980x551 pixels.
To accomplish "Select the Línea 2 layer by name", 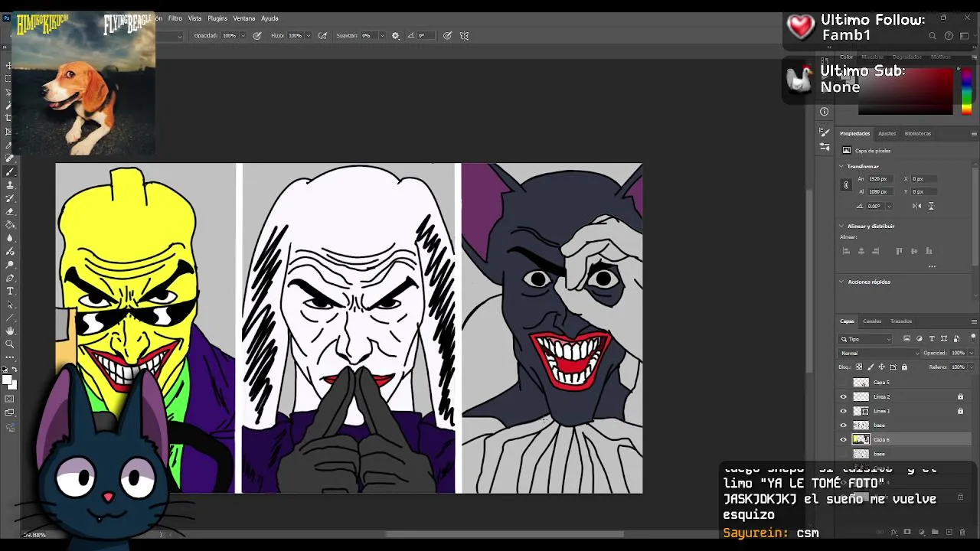I will 882,396.
